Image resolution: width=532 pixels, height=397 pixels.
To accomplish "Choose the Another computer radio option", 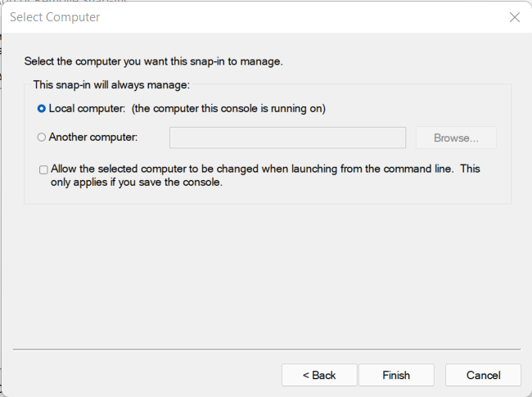I will point(42,138).
